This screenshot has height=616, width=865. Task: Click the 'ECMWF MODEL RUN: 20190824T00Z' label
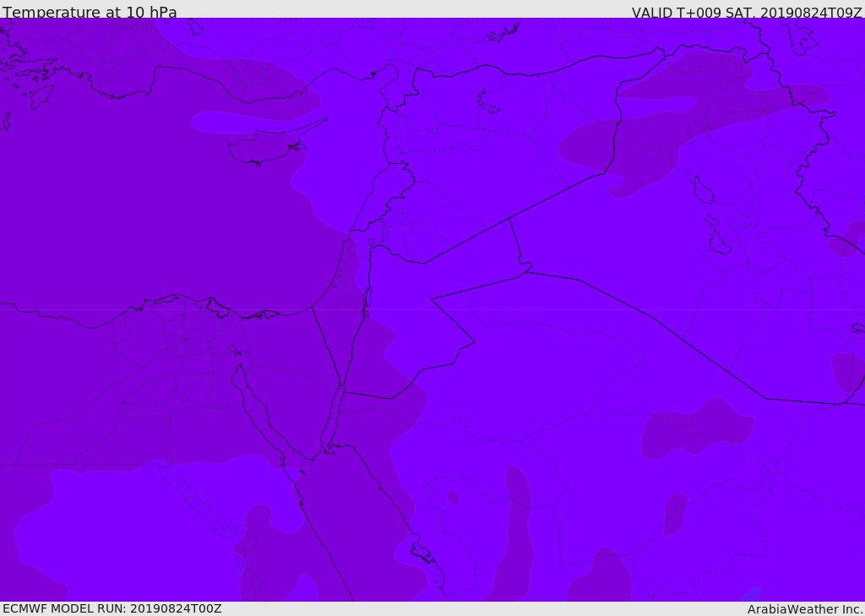click(x=112, y=608)
